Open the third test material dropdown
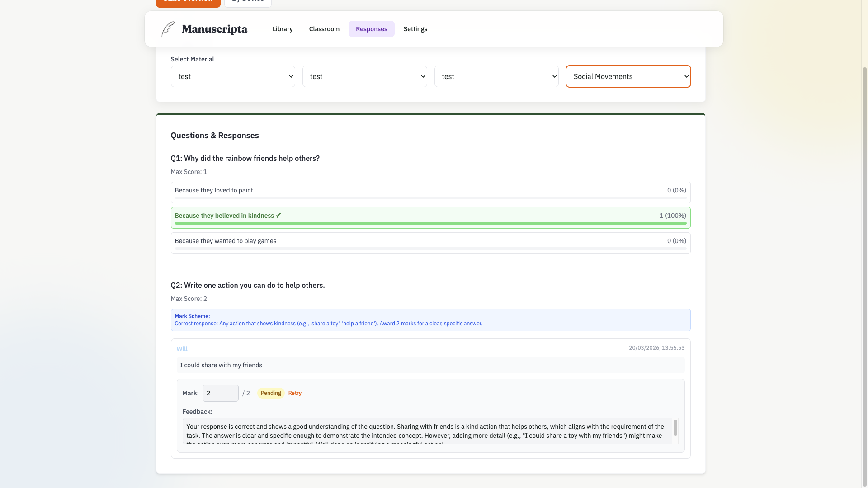 (496, 76)
